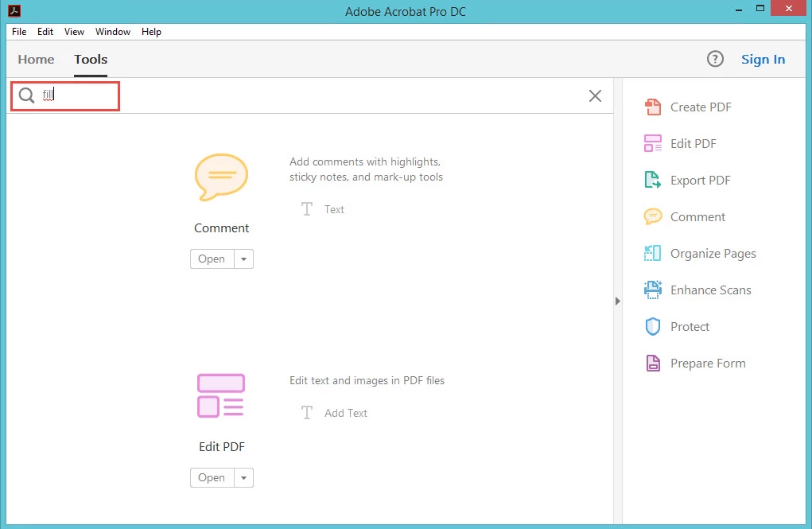Screen dimensions: 812x529
Task: Click the Export PDF label in sidebar
Action: click(x=700, y=181)
